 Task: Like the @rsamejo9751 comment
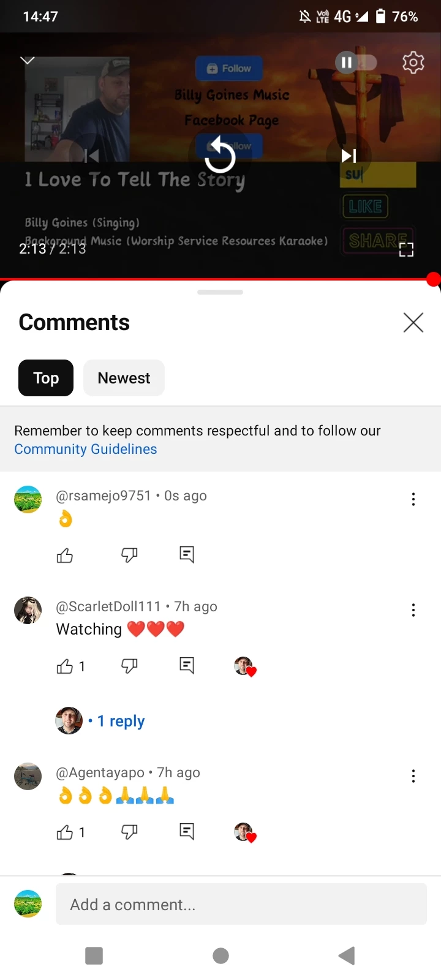65,556
